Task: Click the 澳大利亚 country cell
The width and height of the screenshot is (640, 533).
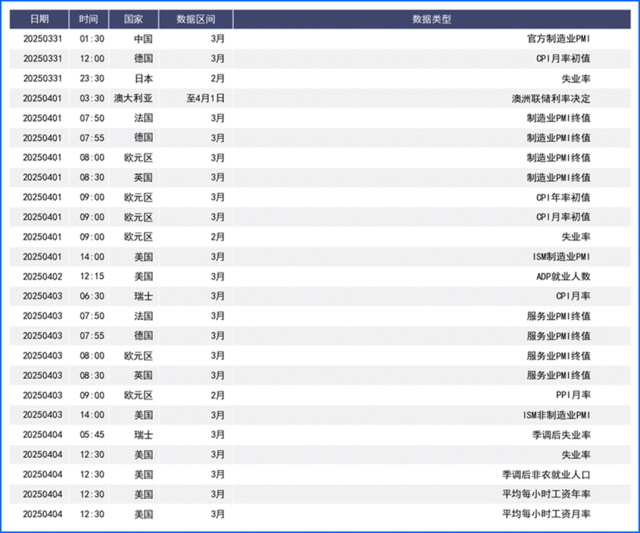Action: pos(133,98)
